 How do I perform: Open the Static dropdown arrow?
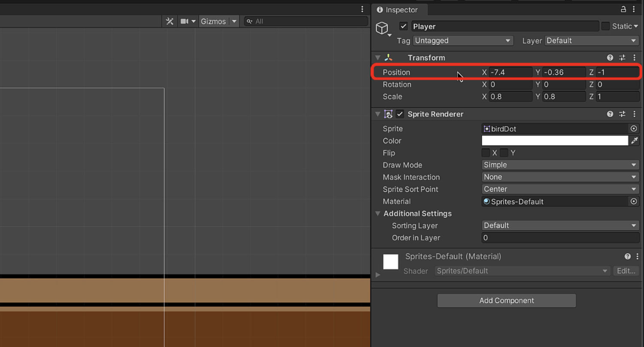click(636, 27)
